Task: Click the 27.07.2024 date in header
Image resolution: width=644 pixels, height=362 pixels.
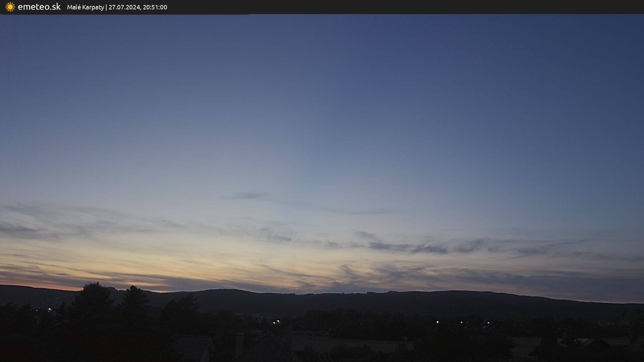Action: click(x=124, y=7)
